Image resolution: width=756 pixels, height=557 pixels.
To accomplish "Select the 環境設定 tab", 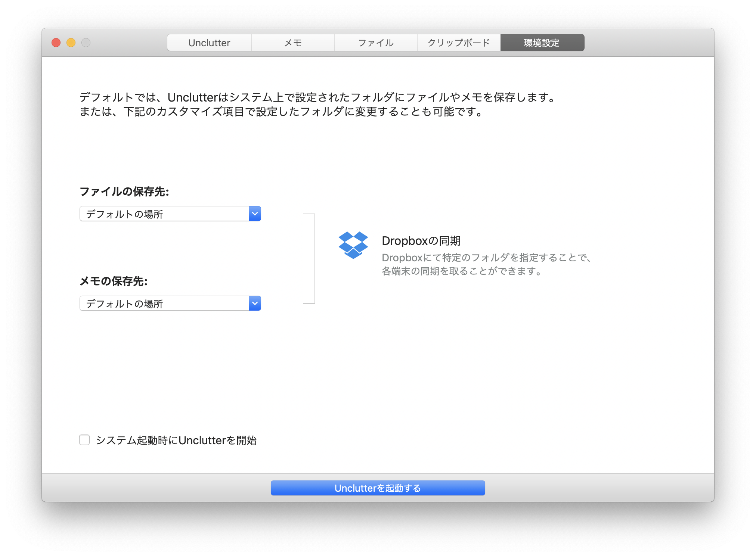I will tap(542, 43).
